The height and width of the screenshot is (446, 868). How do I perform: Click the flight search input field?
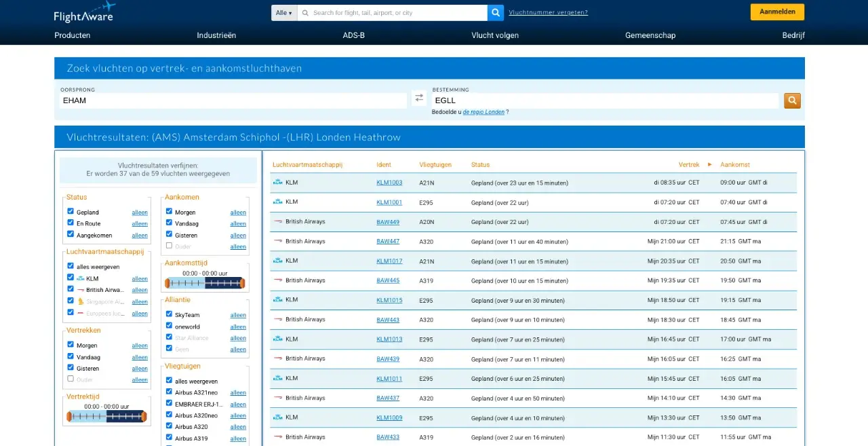pos(392,13)
